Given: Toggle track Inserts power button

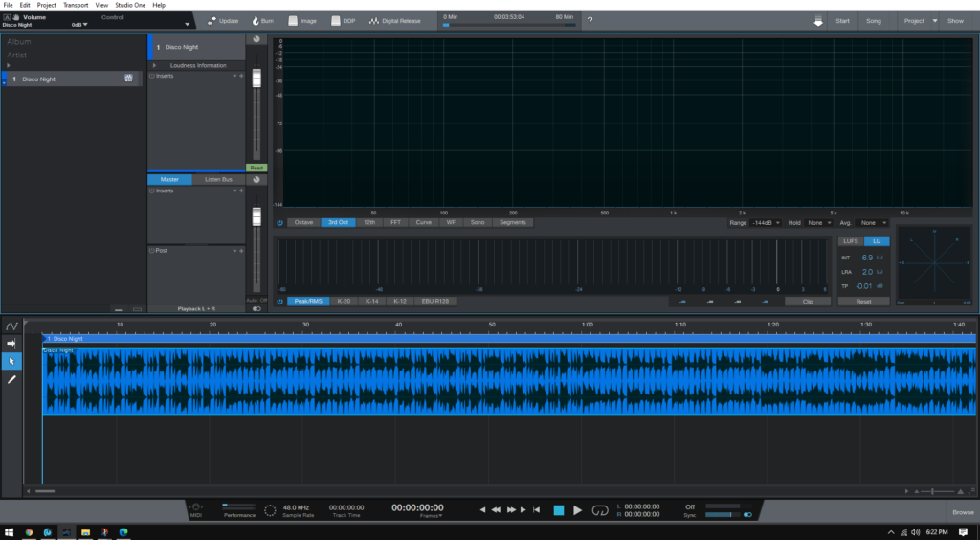Looking at the screenshot, I should 152,76.
